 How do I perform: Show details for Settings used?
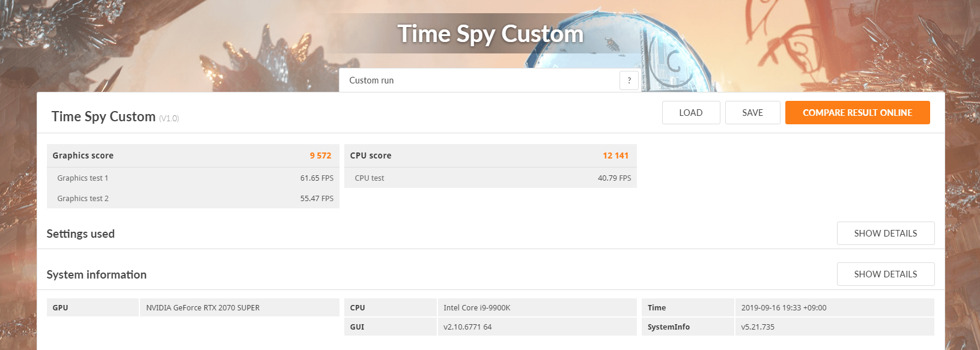tap(885, 234)
